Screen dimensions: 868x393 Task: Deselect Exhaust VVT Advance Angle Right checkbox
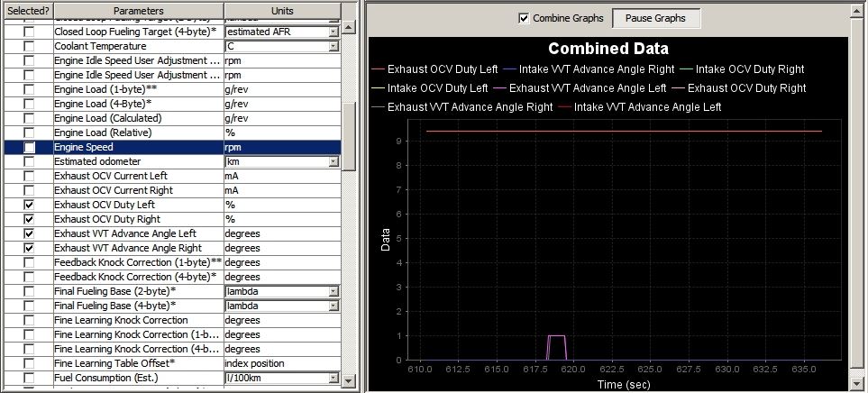[29, 248]
